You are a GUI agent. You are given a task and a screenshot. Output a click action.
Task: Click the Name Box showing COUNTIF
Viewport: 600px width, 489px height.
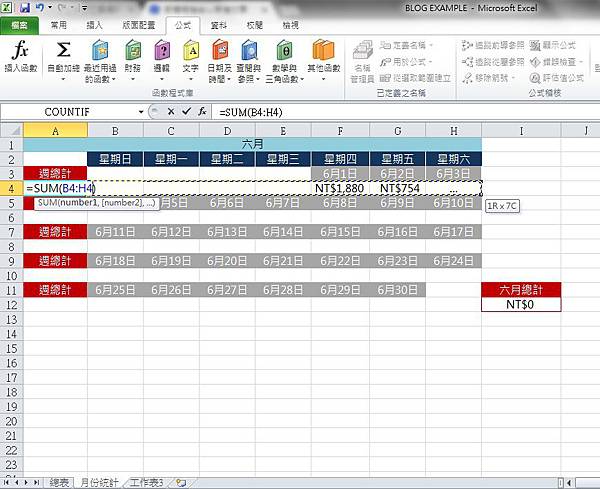[69, 112]
